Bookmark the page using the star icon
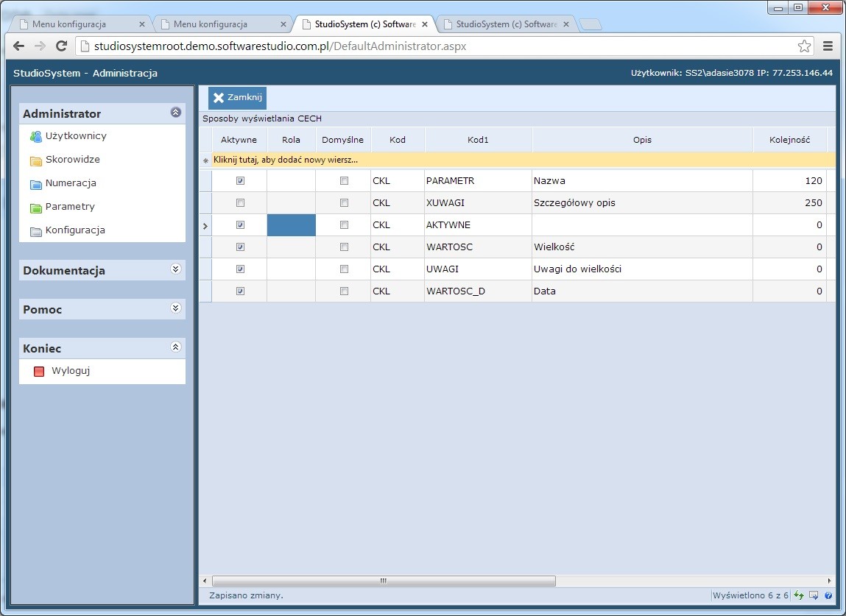Screen dimensions: 846x616 tap(804, 46)
